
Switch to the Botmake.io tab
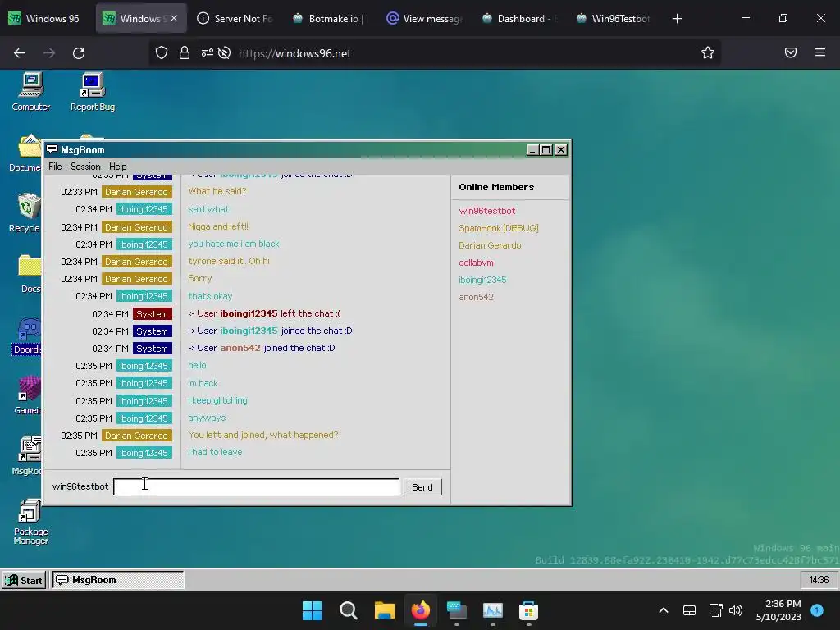point(328,18)
